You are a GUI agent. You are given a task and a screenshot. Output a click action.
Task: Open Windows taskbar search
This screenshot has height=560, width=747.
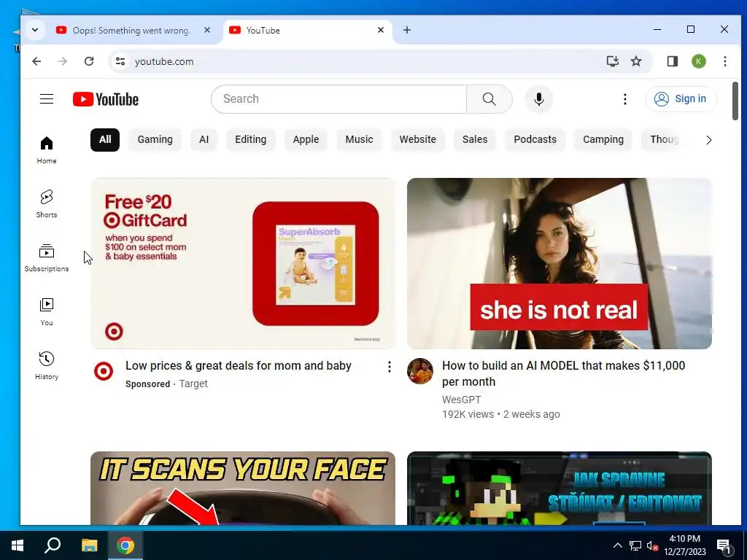(x=53, y=545)
